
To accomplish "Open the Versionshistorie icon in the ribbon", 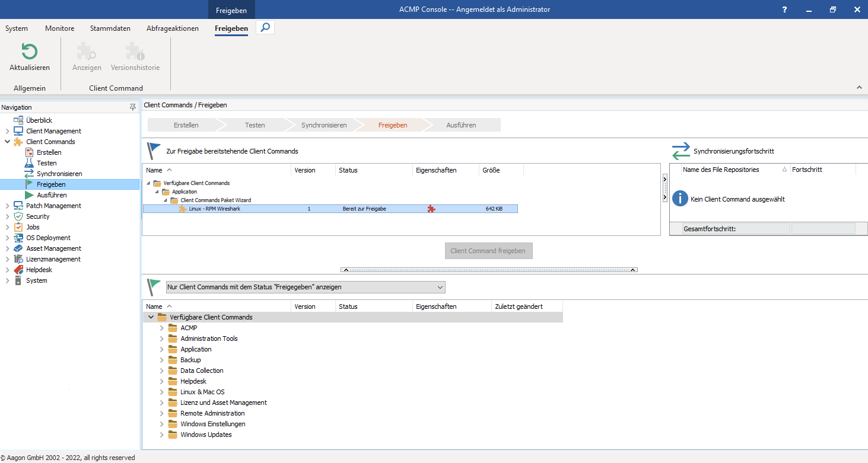I will (135, 51).
